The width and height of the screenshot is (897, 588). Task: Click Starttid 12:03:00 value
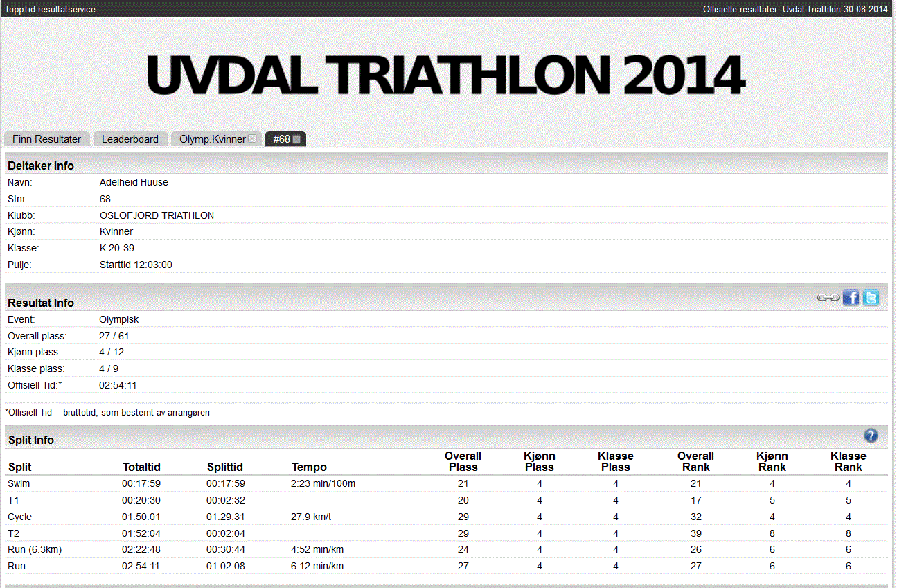coord(136,265)
